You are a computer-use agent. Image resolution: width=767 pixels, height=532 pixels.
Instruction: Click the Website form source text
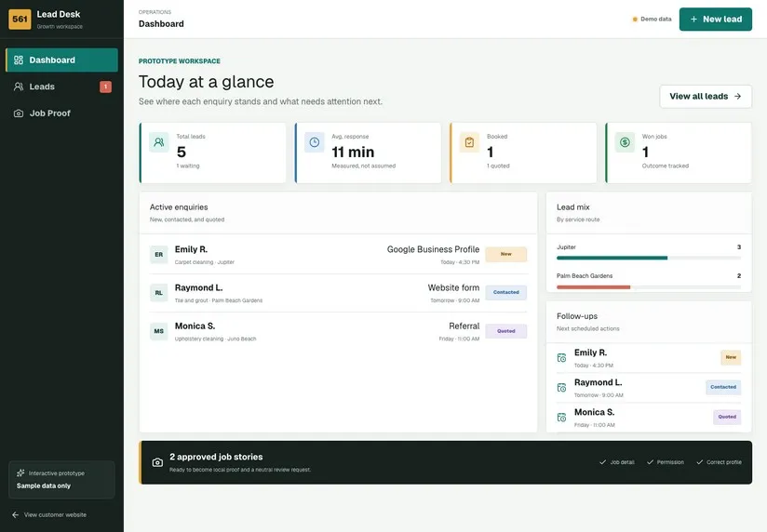tap(453, 287)
